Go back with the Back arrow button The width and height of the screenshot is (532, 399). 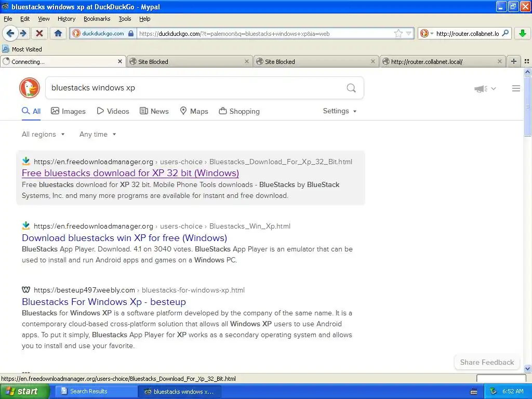click(10, 33)
